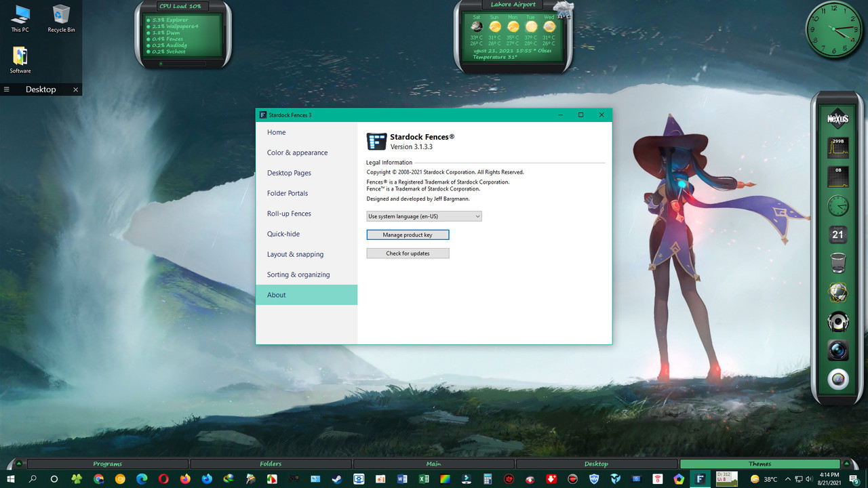Open taskbar search magnifier
Image resolution: width=868 pixels, height=488 pixels.
click(33, 479)
